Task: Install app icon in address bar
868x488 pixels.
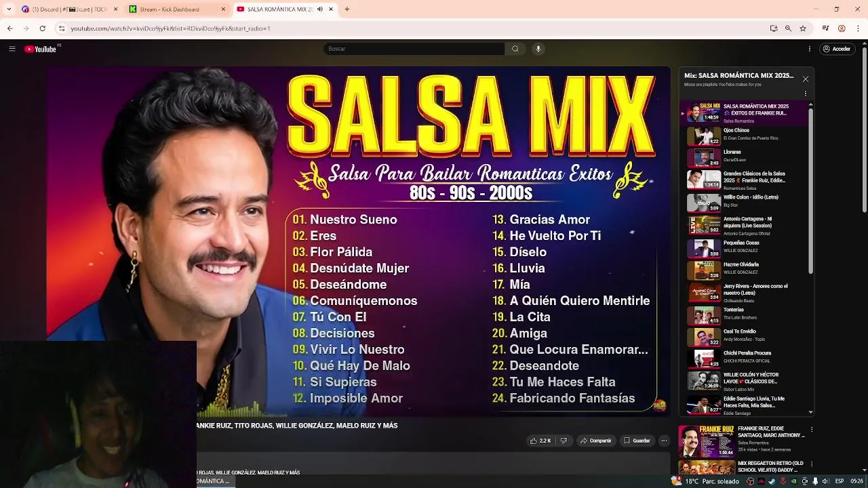Action: [x=774, y=28]
